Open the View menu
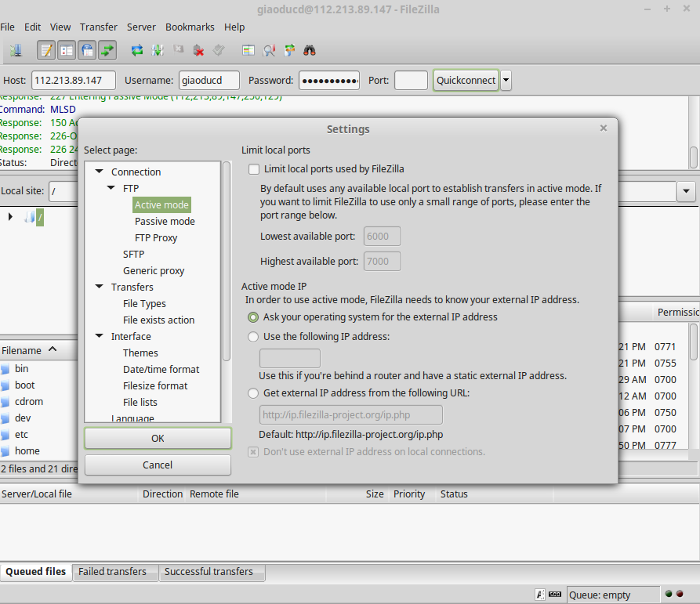Image resolution: width=700 pixels, height=604 pixels. pyautogui.click(x=60, y=27)
